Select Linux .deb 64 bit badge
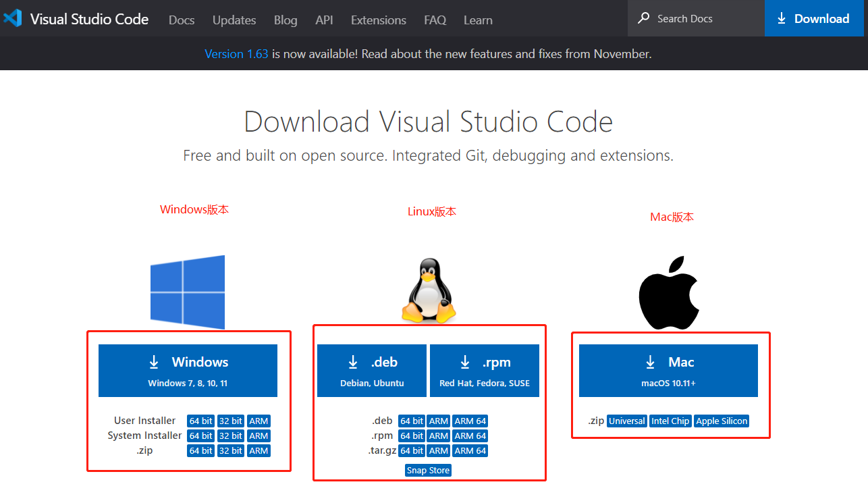Image resolution: width=868 pixels, height=501 pixels. pyautogui.click(x=412, y=421)
